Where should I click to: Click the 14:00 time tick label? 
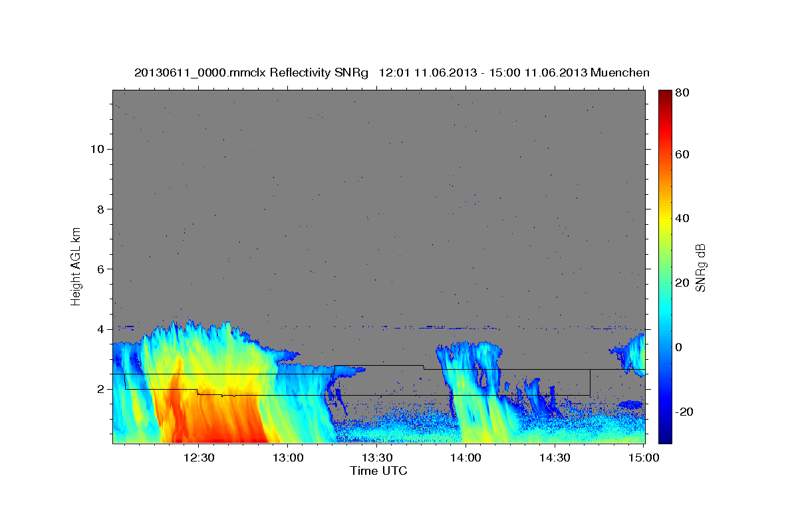(465, 458)
